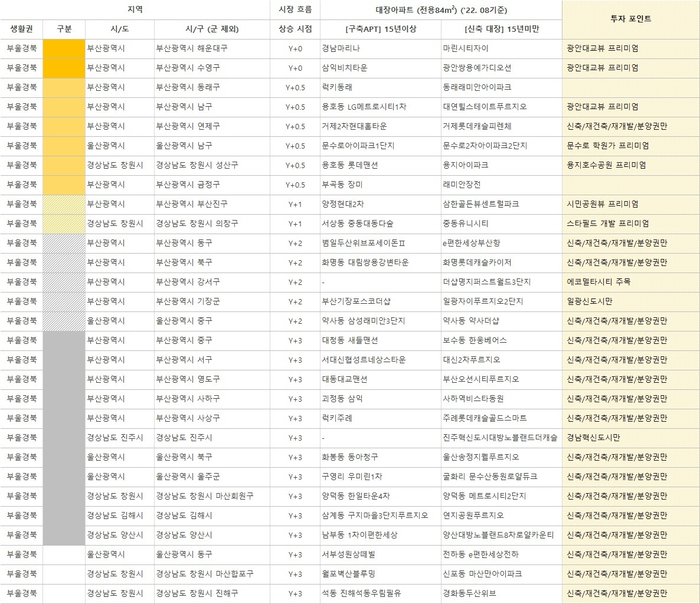This screenshot has width=700, height=604.
Task: Click the 문수로 학원가 프리미엄 cell
Action: click(631, 146)
